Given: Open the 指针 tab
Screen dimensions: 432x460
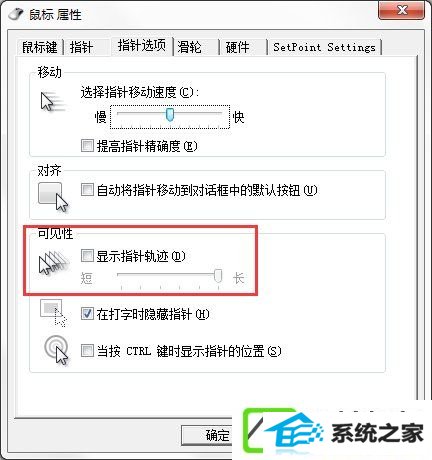Looking at the screenshot, I should tap(81, 47).
